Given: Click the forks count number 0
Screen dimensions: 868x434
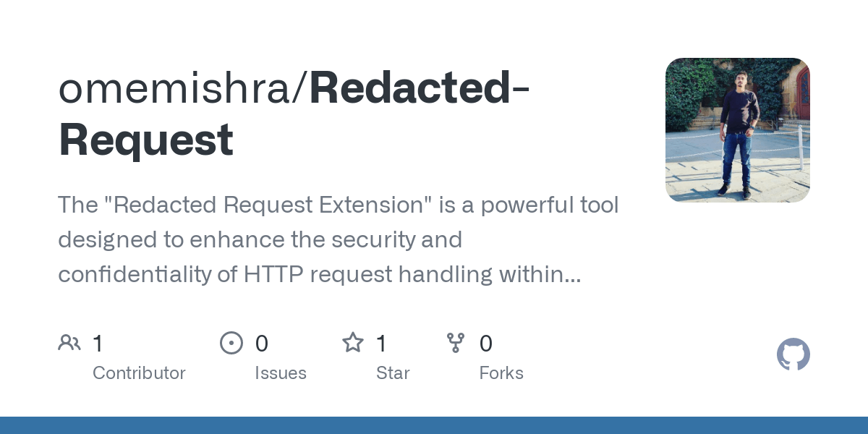Looking at the screenshot, I should coord(486,344).
